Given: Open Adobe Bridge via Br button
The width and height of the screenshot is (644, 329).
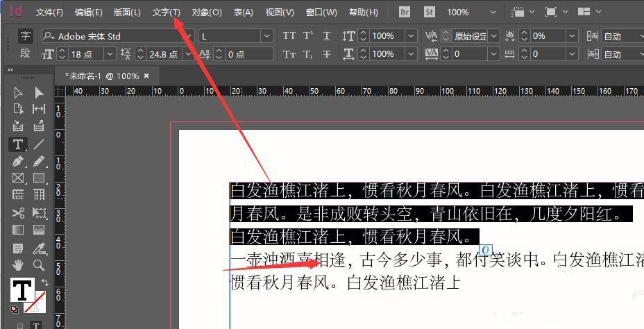Looking at the screenshot, I should [405, 12].
